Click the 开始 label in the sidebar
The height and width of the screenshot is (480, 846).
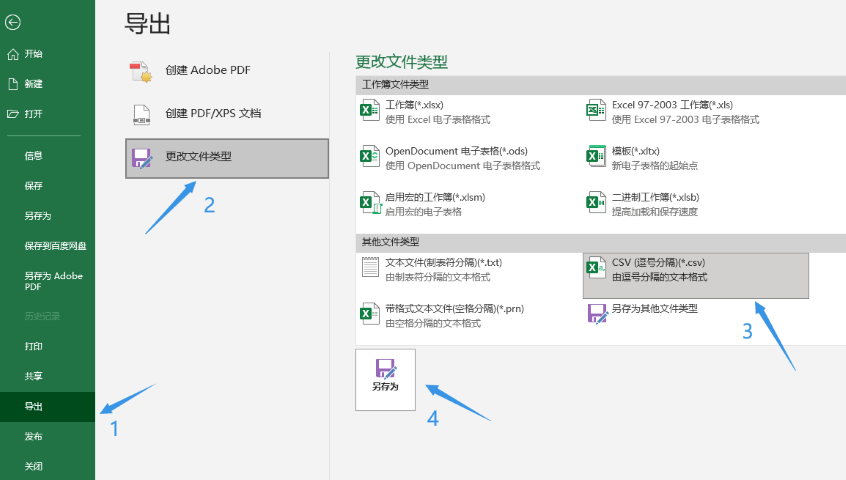pos(33,54)
